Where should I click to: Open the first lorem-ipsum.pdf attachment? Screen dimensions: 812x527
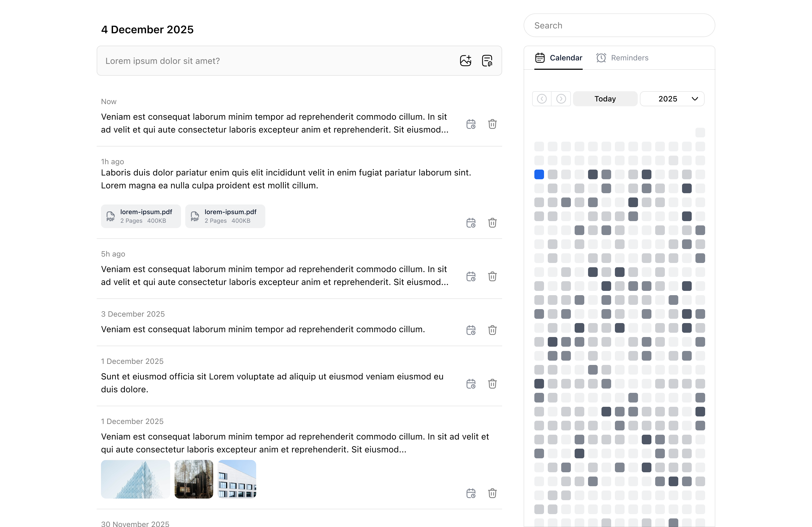pos(140,216)
